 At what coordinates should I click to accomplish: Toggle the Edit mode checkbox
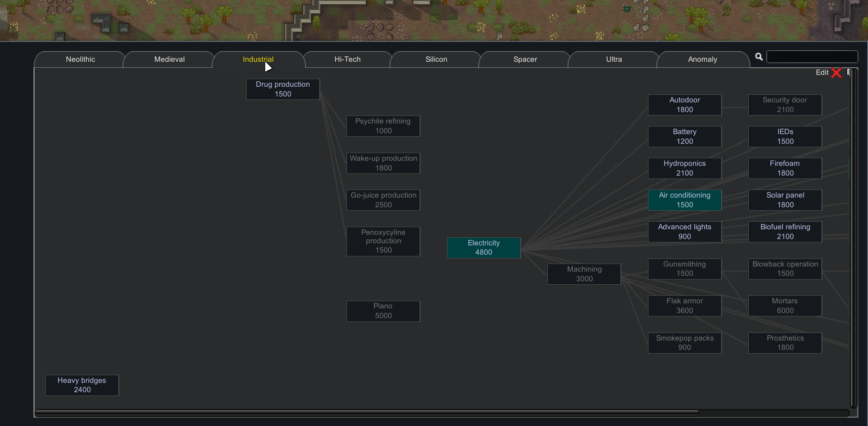[836, 73]
